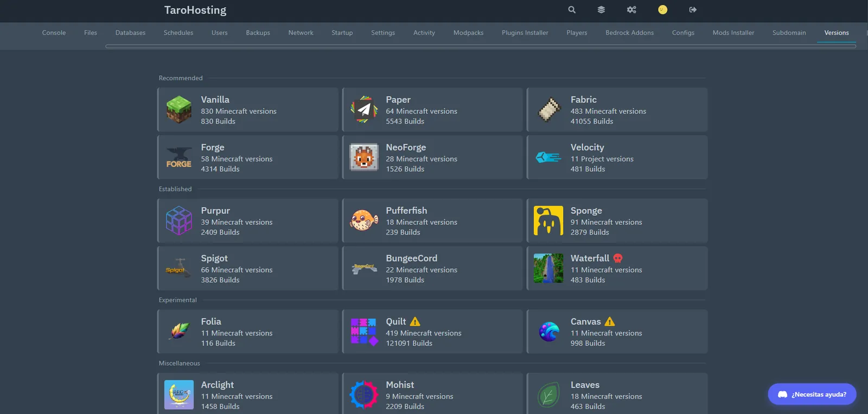Click '2879 Builds' under Sponge
This screenshot has width=868, height=414.
590,232
